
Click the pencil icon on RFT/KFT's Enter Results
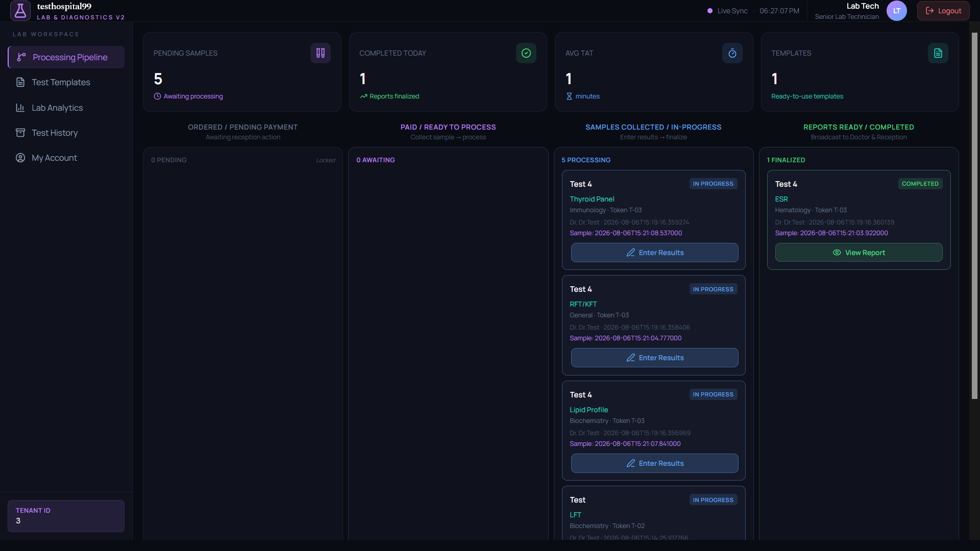[x=631, y=358]
